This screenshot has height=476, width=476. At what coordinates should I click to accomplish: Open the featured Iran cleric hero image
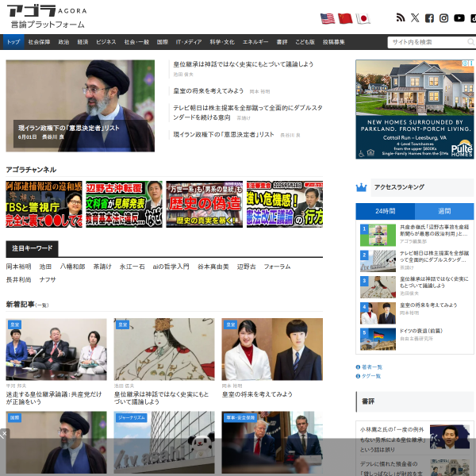pyautogui.click(x=80, y=106)
